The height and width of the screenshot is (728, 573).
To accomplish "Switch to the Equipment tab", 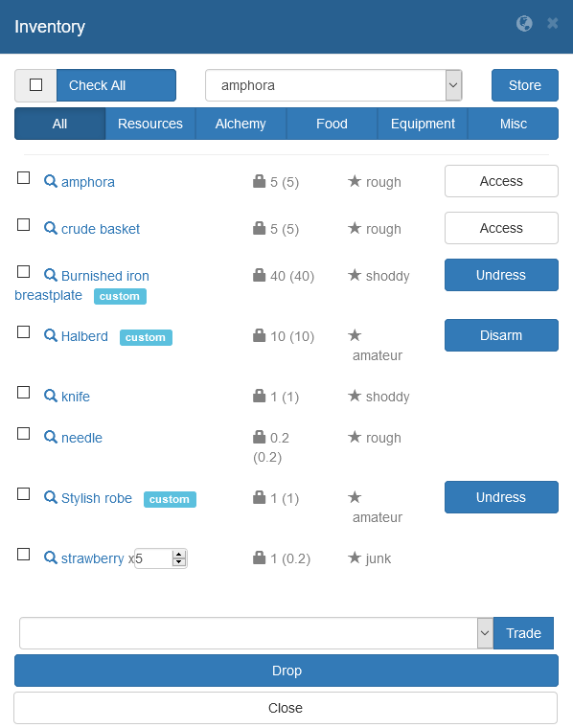I will click(x=423, y=124).
